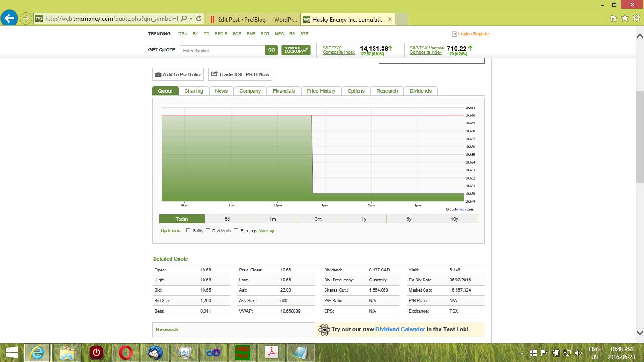Open Adobe Reader from the taskbar

pos(272,353)
